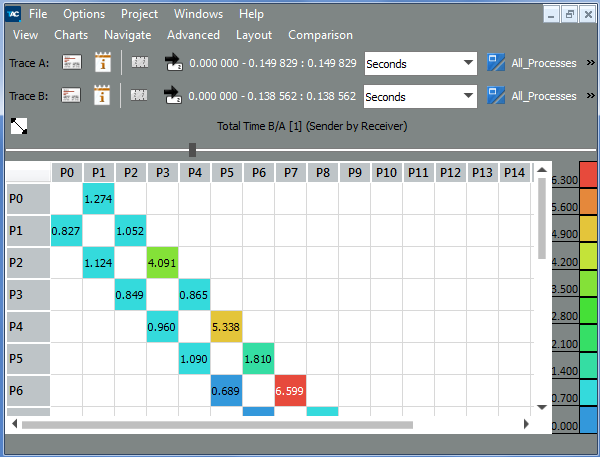
Task: Select the cell showing 1.810
Action: [258, 359]
